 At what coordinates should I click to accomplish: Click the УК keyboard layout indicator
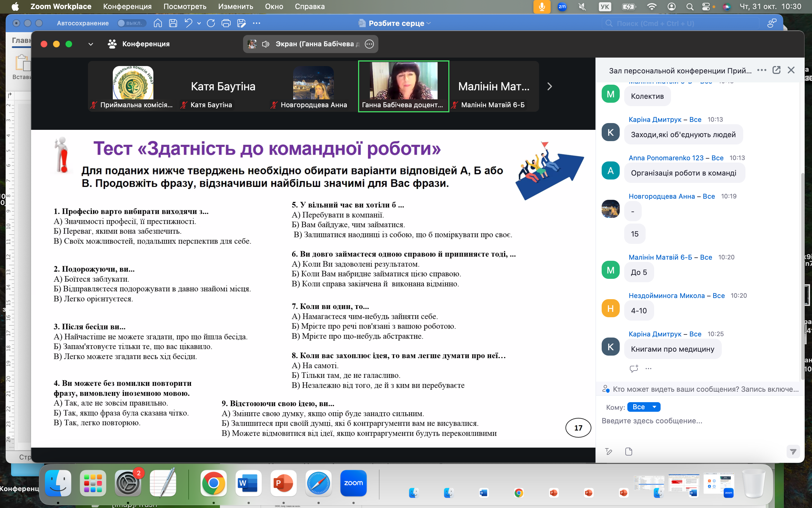pos(605,6)
